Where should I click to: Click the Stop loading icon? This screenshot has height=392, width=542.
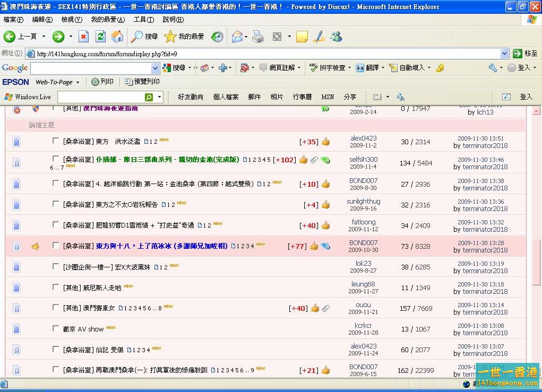pos(83,37)
